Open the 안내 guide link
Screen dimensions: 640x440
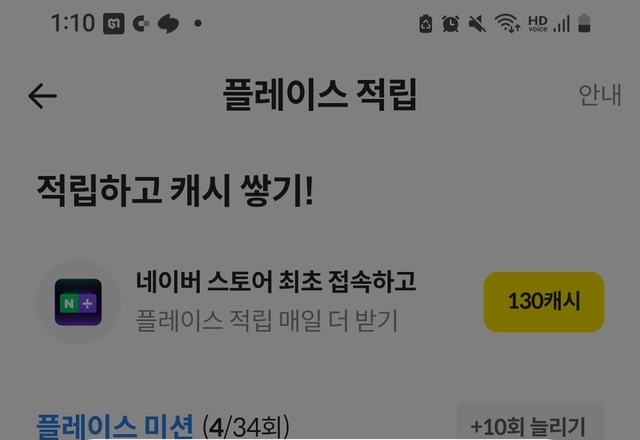(x=600, y=95)
